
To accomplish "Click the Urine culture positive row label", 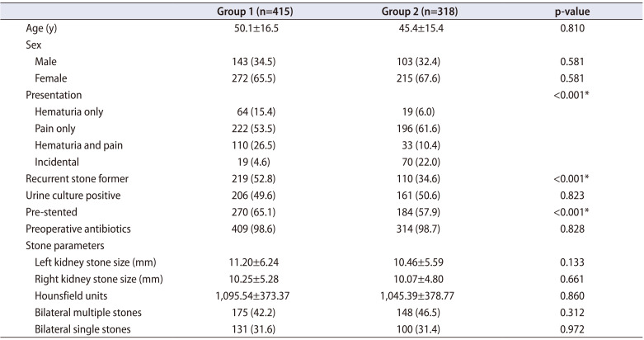I will pyautogui.click(x=72, y=196).
